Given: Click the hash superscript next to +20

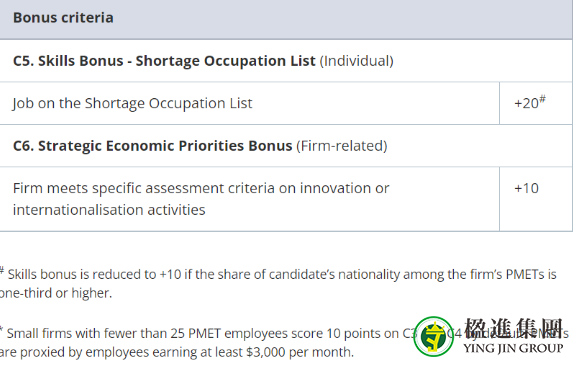Looking at the screenshot, I should tap(542, 98).
